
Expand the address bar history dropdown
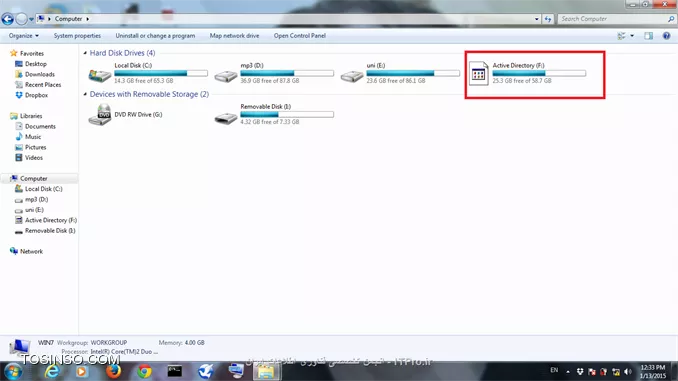coord(537,19)
